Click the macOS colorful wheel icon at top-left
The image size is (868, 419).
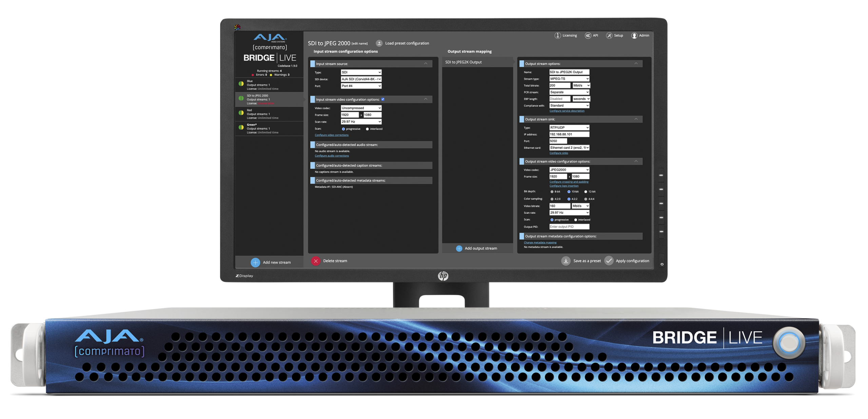tap(237, 27)
